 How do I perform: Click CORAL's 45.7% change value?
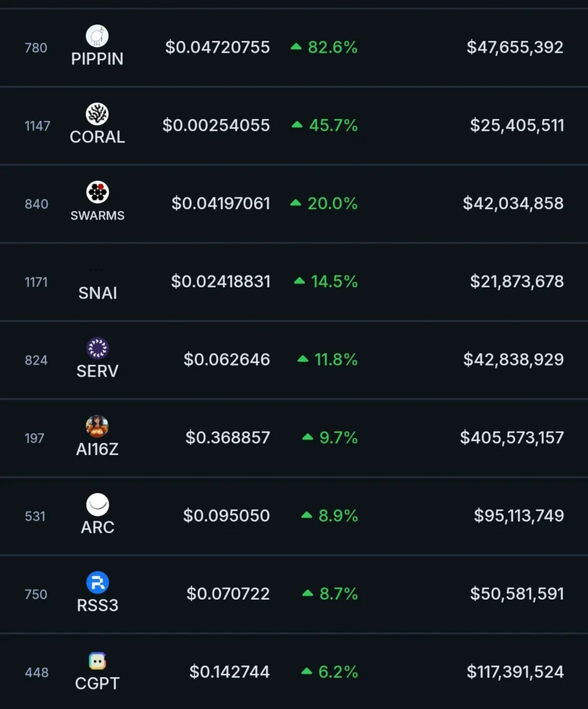click(332, 125)
